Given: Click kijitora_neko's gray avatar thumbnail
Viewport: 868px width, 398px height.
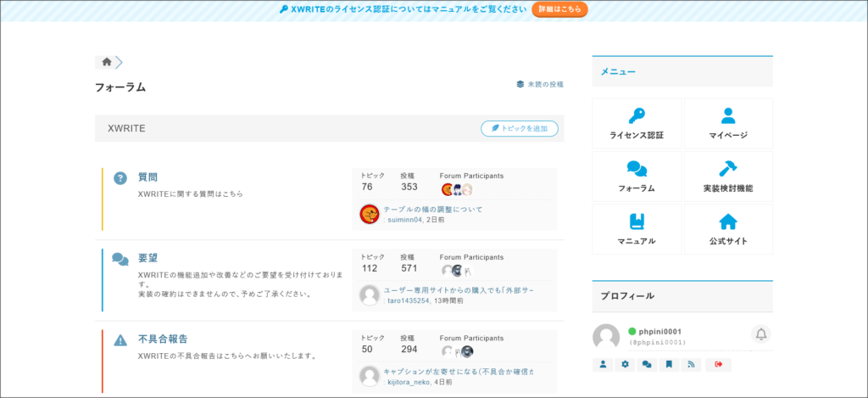Looking at the screenshot, I should click(x=370, y=376).
